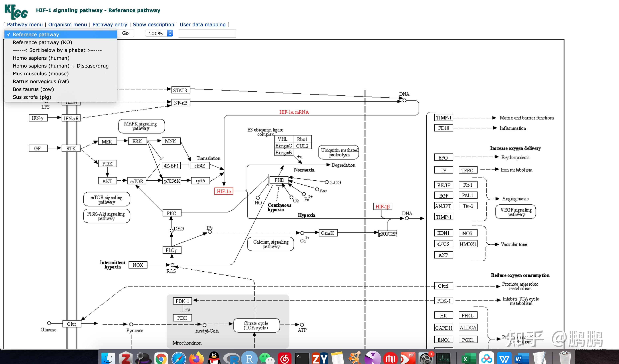Focus the search text field beside zoom
Image resolution: width=619 pixels, height=364 pixels.
coord(207,33)
